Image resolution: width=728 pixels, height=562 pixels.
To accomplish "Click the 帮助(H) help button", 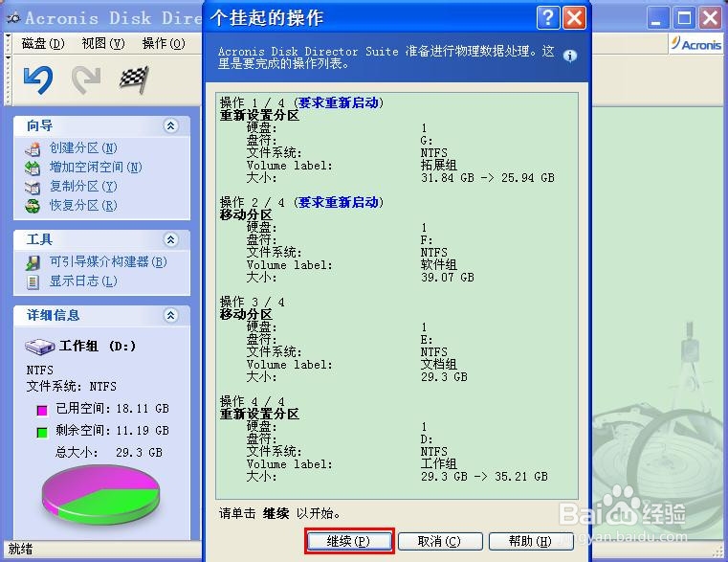I will (530, 541).
